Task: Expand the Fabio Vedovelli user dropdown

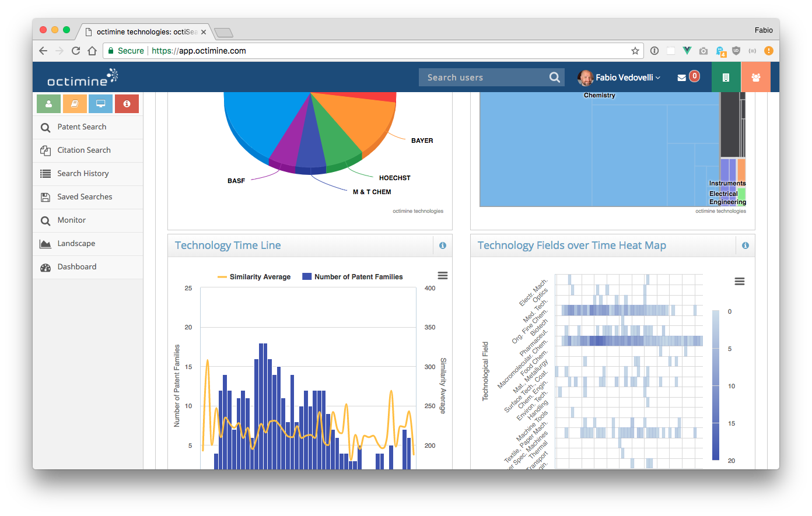Action: (619, 78)
